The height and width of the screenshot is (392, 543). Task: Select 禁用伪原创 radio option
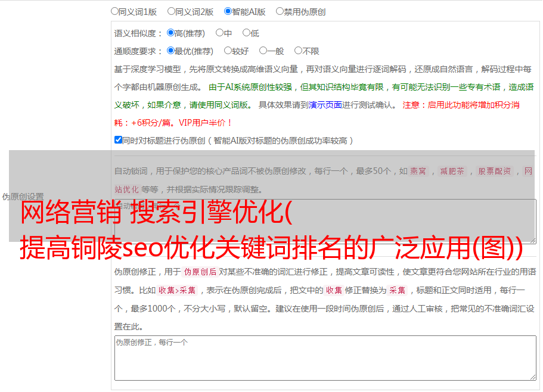point(280,11)
